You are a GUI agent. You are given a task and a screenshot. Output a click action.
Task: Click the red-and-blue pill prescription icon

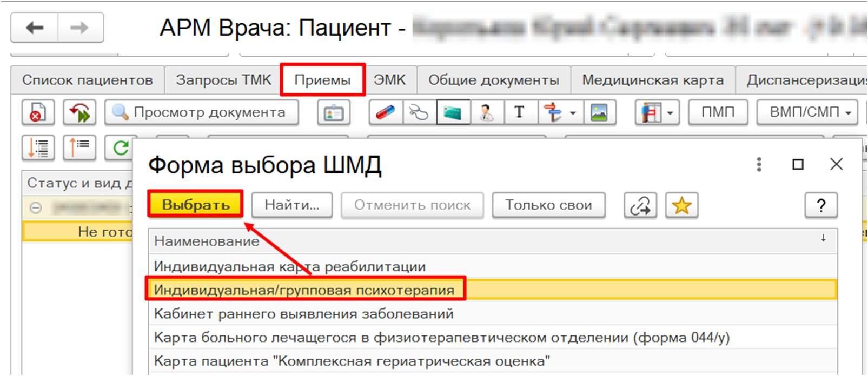pyautogui.click(x=386, y=113)
